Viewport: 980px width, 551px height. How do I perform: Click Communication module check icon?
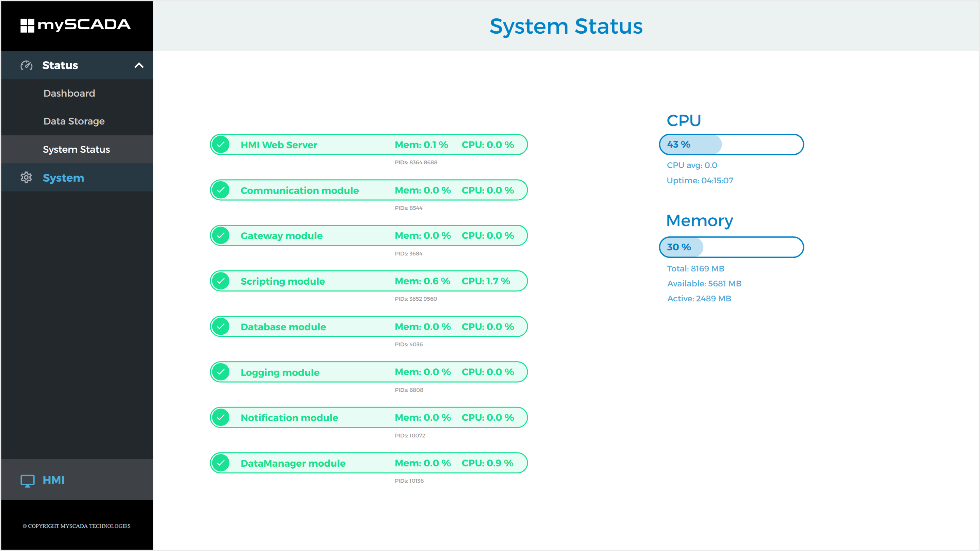click(x=220, y=190)
